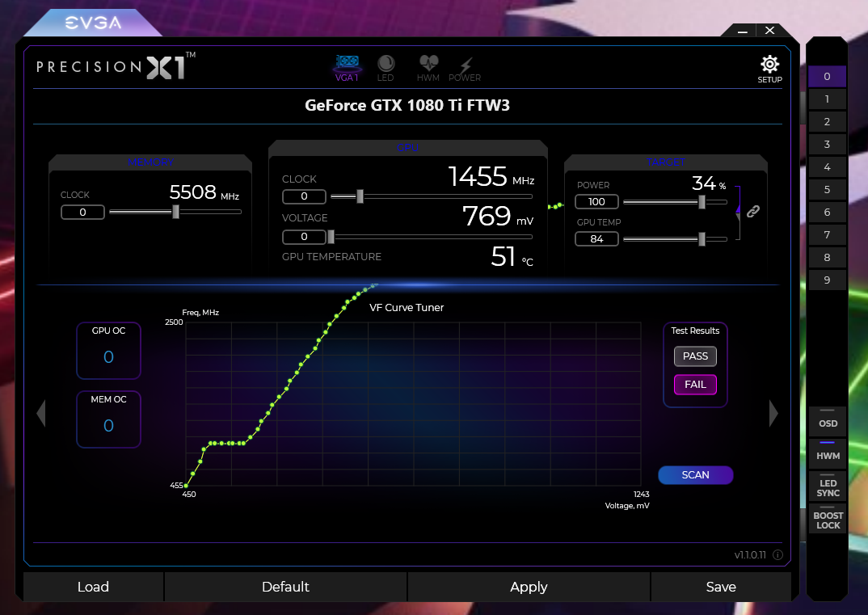Click the v1.1.0.11 version text
868x615 pixels.
[750, 554]
